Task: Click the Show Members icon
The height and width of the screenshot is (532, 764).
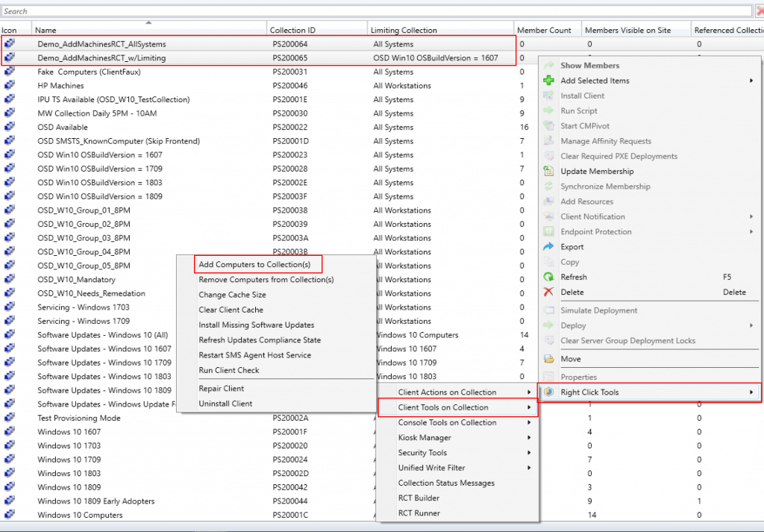Action: (550, 65)
